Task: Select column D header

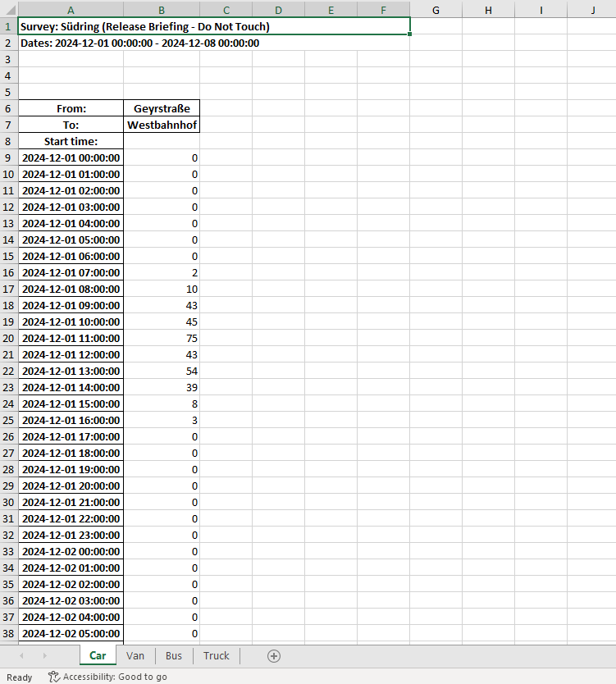Action: coord(278,10)
